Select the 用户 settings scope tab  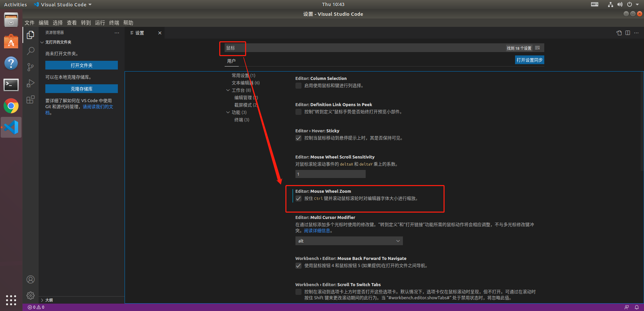point(231,61)
